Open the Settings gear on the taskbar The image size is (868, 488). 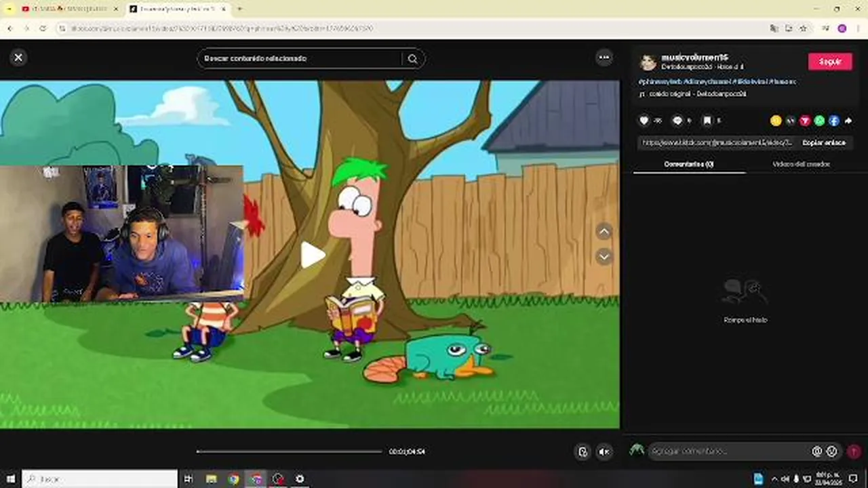click(x=300, y=479)
